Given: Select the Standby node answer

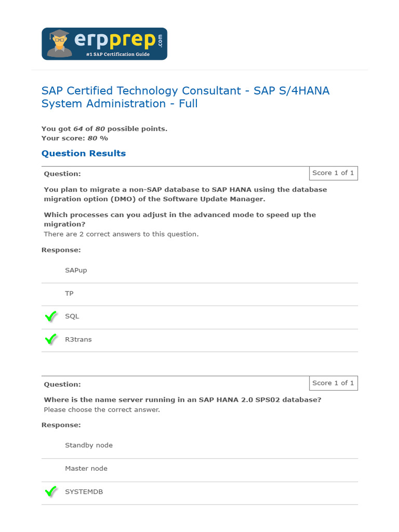Looking at the screenshot, I should click(x=88, y=445).
